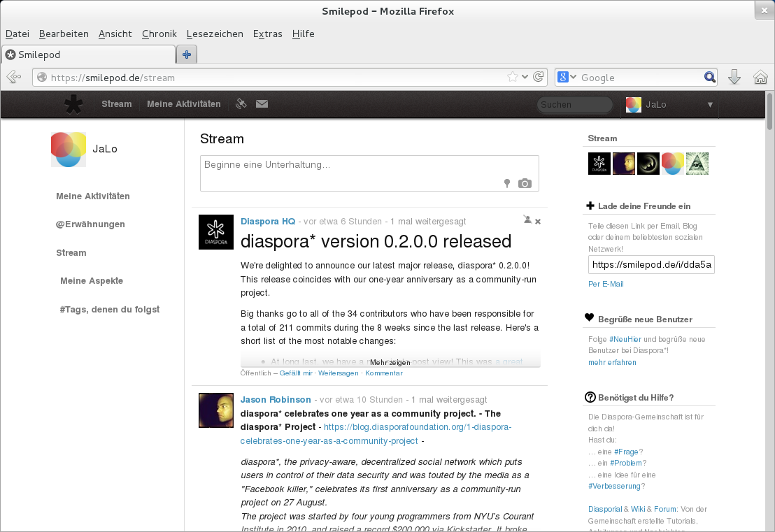Open messages envelope icon in header
Viewport: 775px width, 532px height.
[262, 104]
